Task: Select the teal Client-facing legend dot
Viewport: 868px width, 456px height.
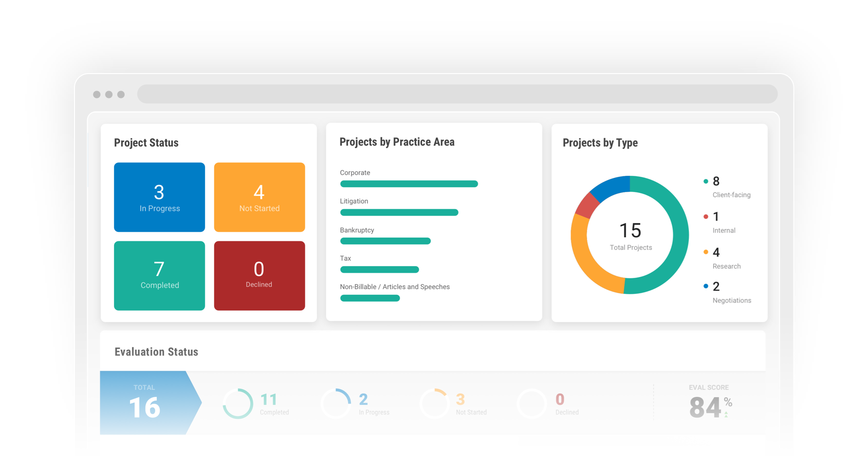Action: pyautogui.click(x=706, y=181)
